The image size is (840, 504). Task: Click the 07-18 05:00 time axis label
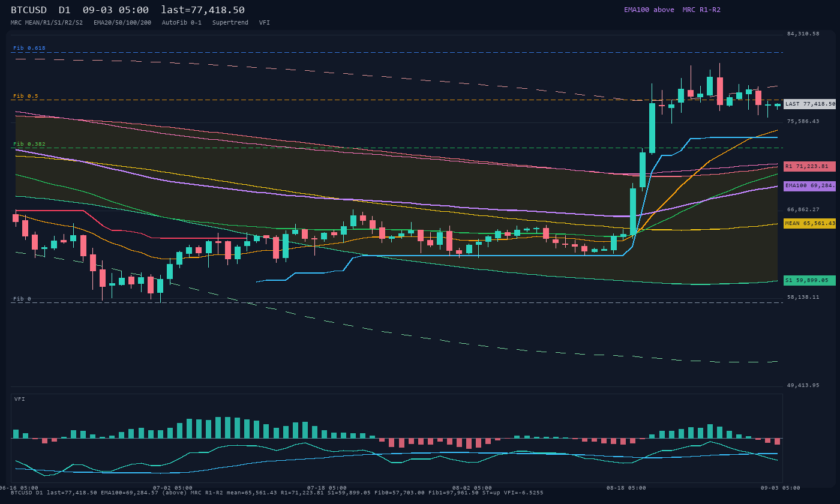point(327,488)
